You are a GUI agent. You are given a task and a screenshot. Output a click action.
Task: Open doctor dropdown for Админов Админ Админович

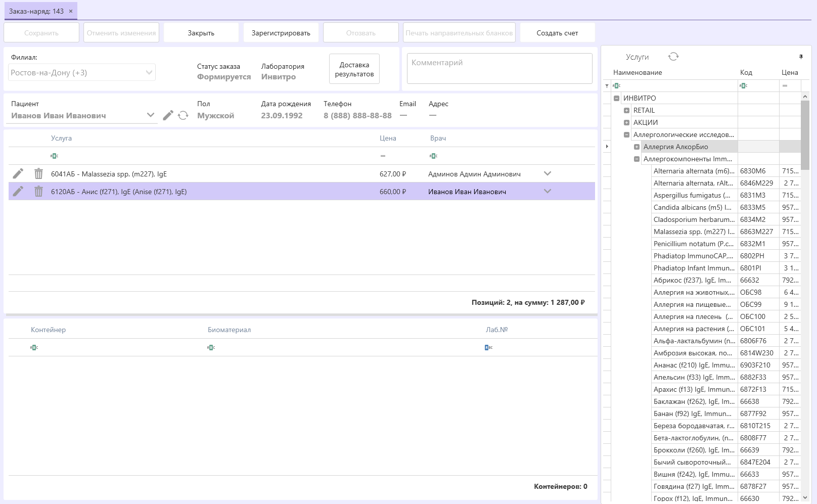[547, 173]
